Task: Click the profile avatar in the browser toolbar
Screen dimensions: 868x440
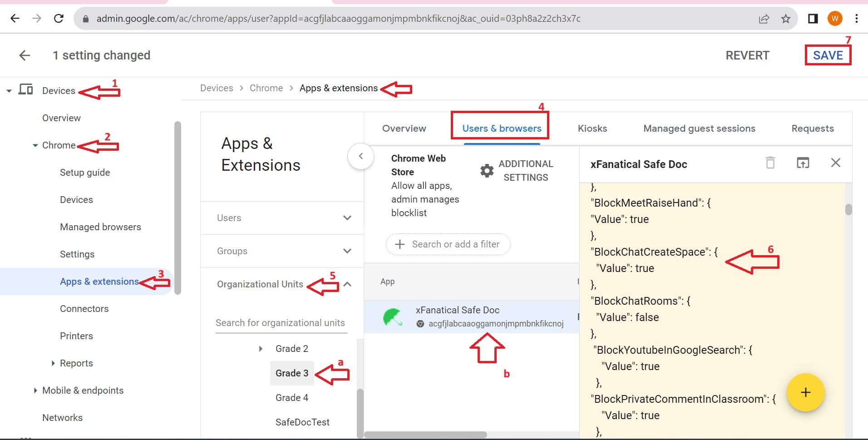Action: point(835,19)
